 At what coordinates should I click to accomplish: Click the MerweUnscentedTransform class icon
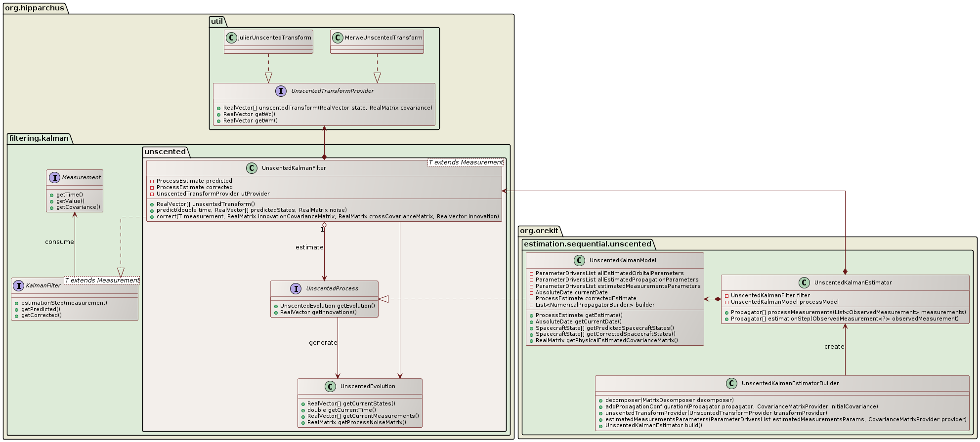tap(338, 38)
